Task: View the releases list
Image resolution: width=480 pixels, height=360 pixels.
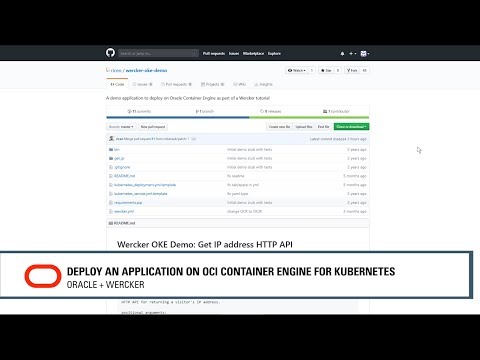Action: (x=270, y=111)
